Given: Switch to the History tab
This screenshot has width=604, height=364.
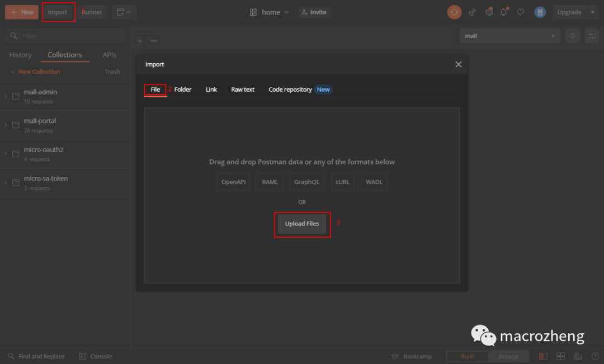Looking at the screenshot, I should 21,55.
